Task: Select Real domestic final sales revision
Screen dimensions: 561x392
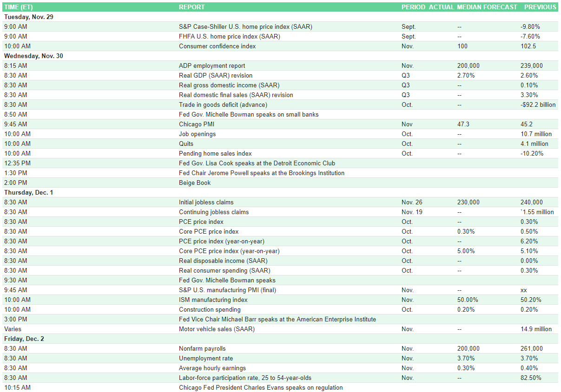Action: coord(236,95)
